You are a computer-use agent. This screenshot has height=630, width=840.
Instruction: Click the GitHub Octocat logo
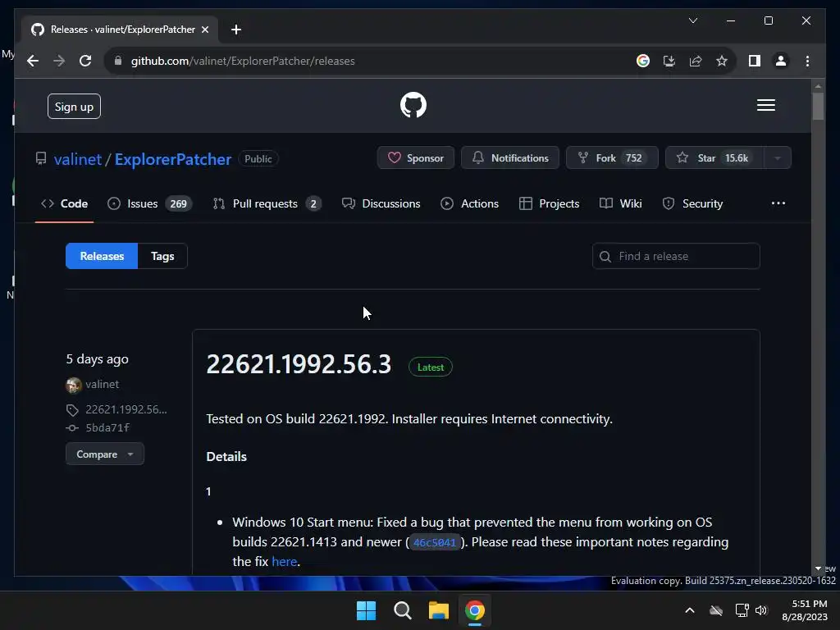pos(413,105)
